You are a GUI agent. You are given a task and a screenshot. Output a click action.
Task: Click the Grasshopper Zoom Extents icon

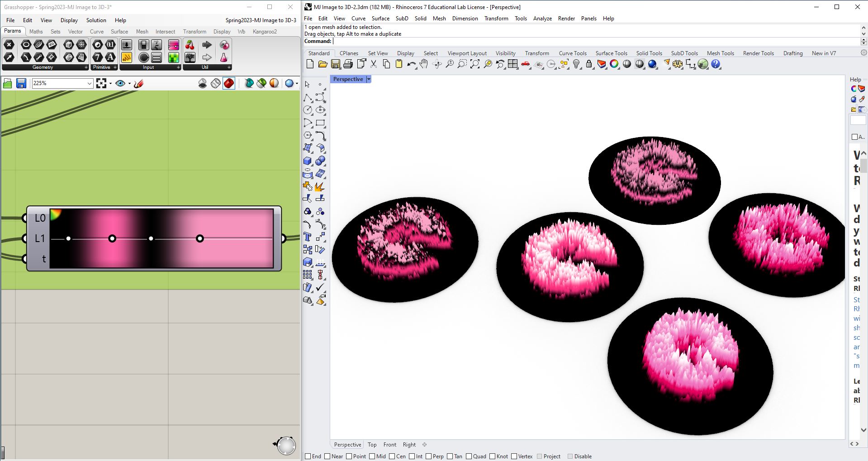[x=101, y=83]
